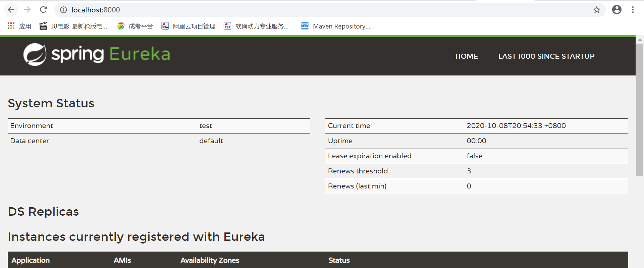
Task: Go to the HOME nav item
Action: click(x=467, y=56)
